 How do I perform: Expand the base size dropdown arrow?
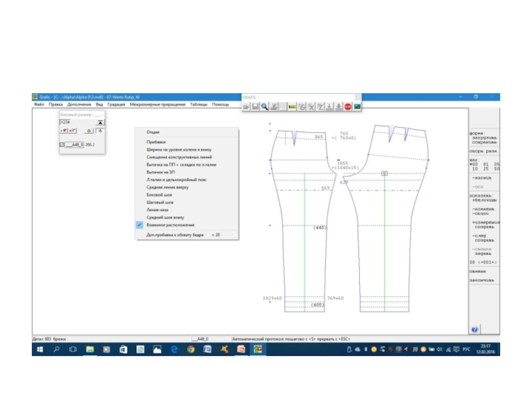coord(100,122)
